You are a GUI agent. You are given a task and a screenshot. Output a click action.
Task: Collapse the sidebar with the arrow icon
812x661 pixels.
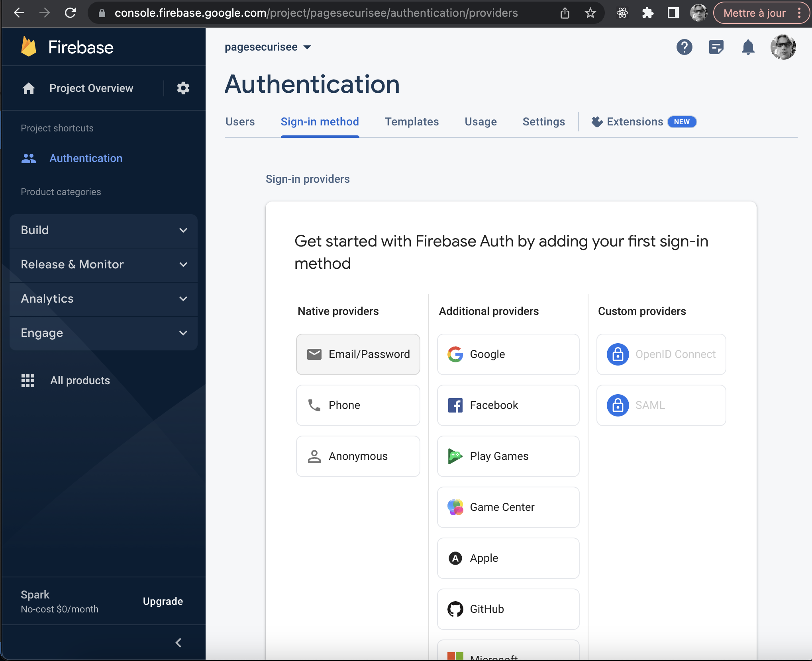coord(179,642)
